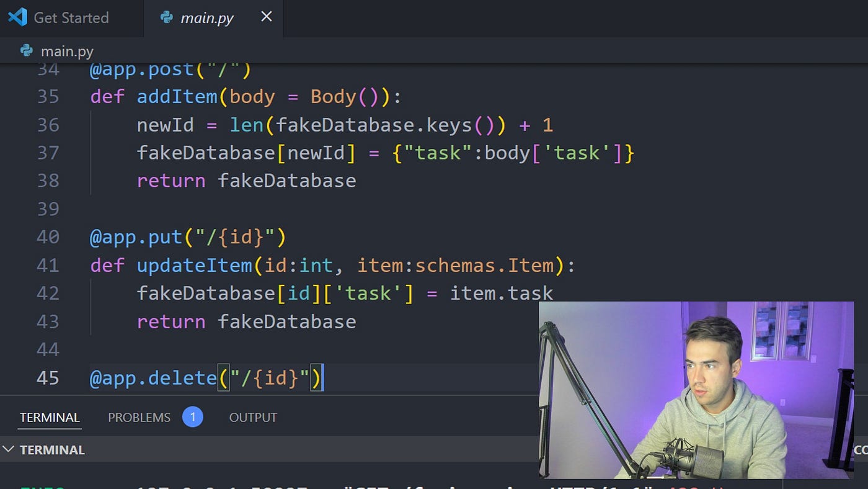The width and height of the screenshot is (868, 489).
Task: Click line number 39 in the gutter
Action: (48, 209)
